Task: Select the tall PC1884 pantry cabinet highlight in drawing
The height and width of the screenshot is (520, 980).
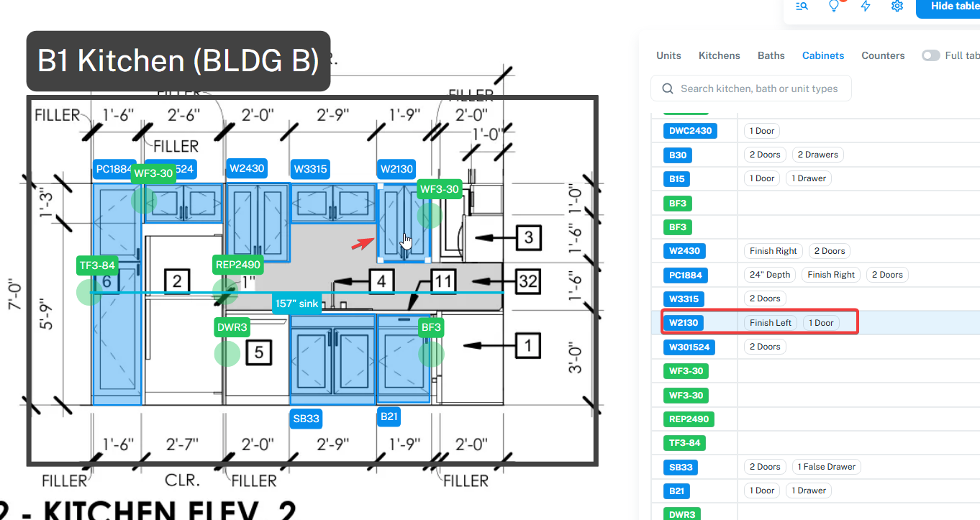Action: point(117,293)
